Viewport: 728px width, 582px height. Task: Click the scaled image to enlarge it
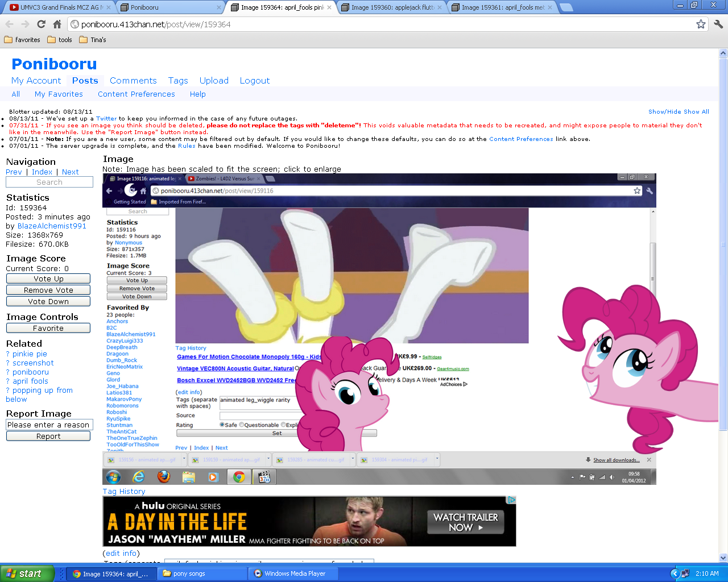click(379, 329)
